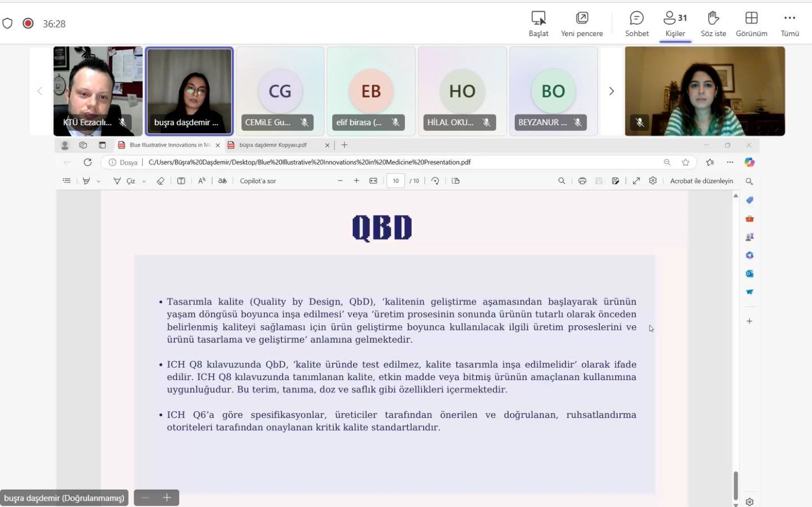
Task: Select KTÜ Eczacılık participant video tile
Action: [x=98, y=91]
